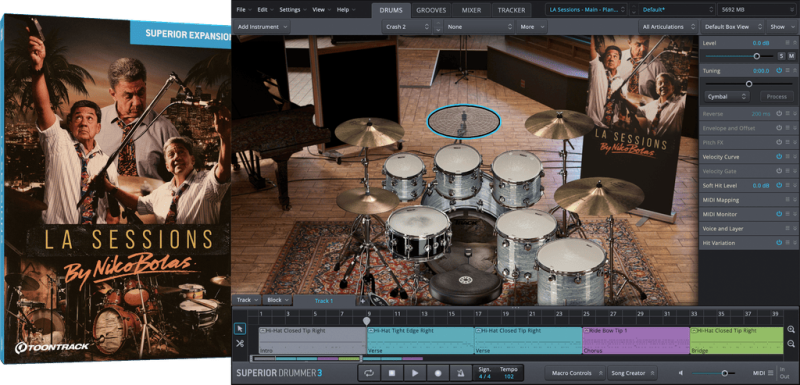Open the Level section menu icon
Screen dimensions: 800x385
click(788, 43)
